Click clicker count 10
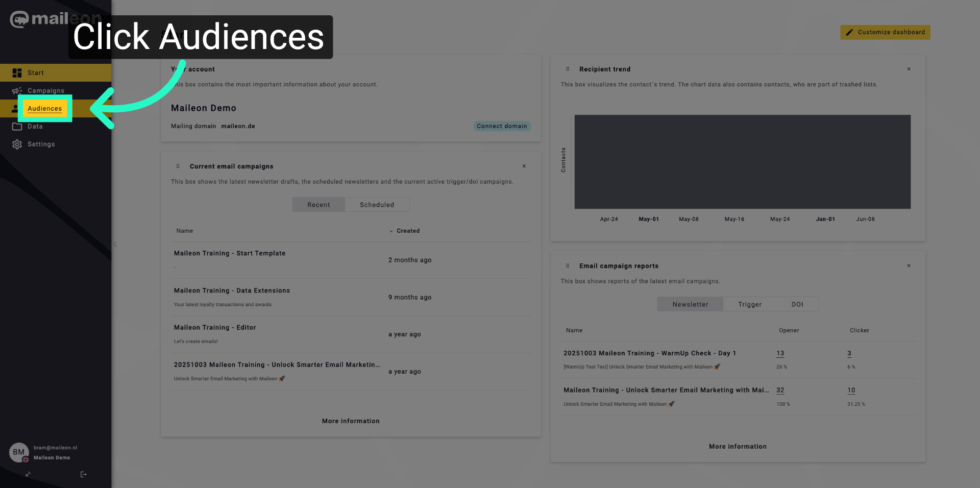The width and height of the screenshot is (980, 488). click(x=851, y=390)
